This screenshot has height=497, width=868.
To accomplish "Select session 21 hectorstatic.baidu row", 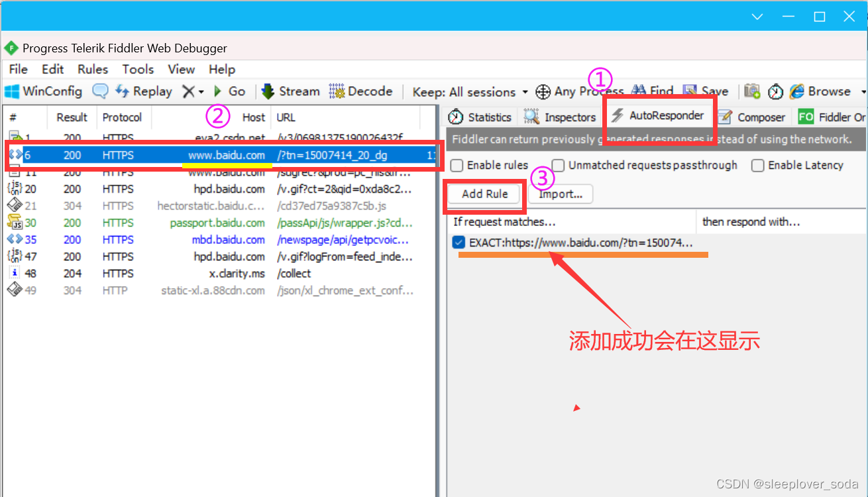I will point(220,206).
